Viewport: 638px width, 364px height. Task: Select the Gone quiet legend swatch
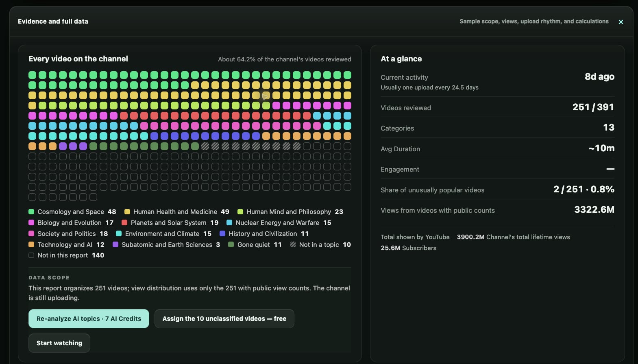(231, 244)
